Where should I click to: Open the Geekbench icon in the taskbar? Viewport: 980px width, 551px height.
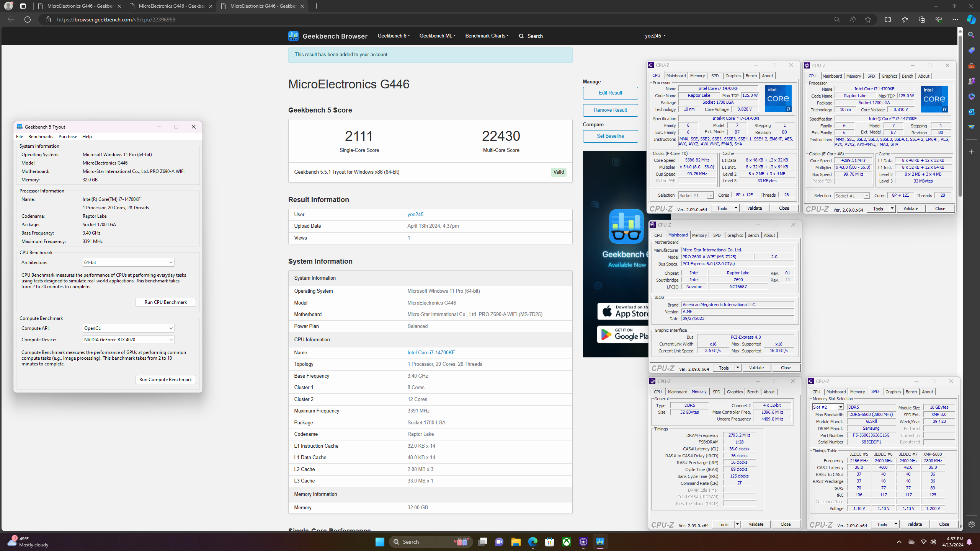point(600,542)
